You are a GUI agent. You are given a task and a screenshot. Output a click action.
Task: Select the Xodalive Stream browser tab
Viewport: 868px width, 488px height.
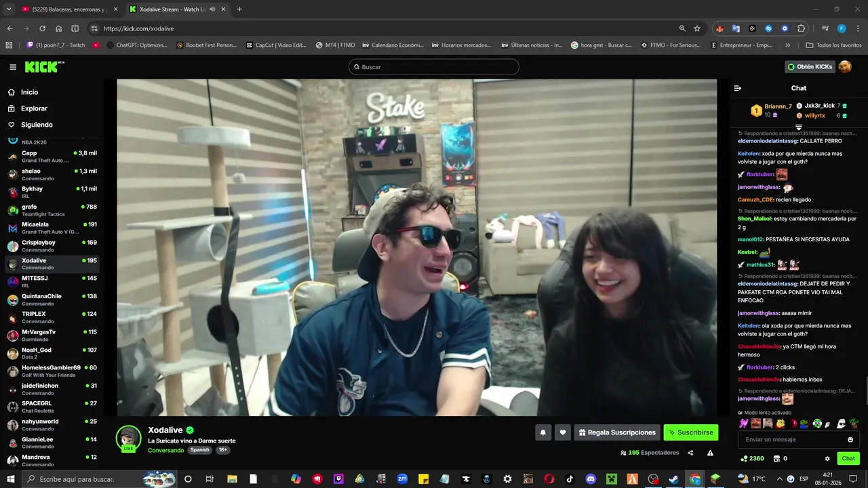178,9
